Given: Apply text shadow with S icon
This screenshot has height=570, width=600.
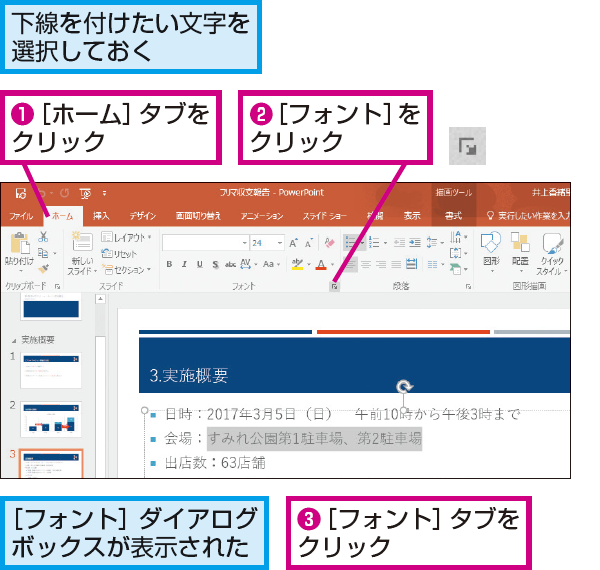Looking at the screenshot, I should pyautogui.click(x=215, y=264).
